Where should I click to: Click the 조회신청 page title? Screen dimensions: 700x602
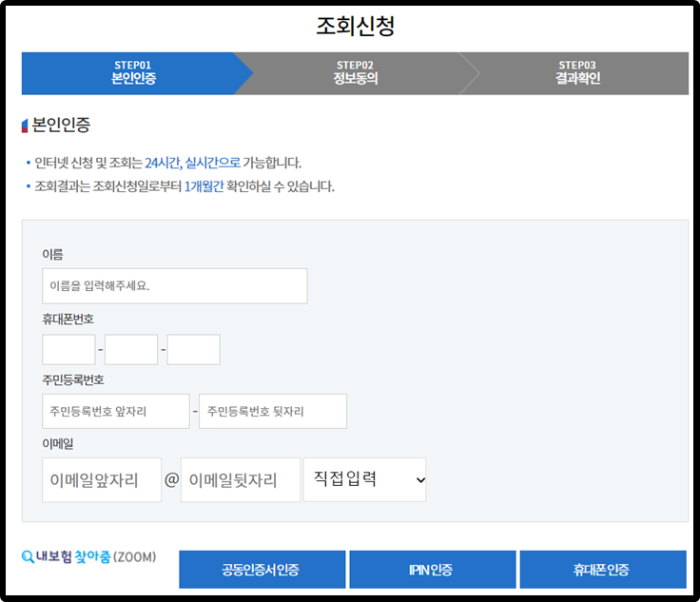pyautogui.click(x=356, y=26)
